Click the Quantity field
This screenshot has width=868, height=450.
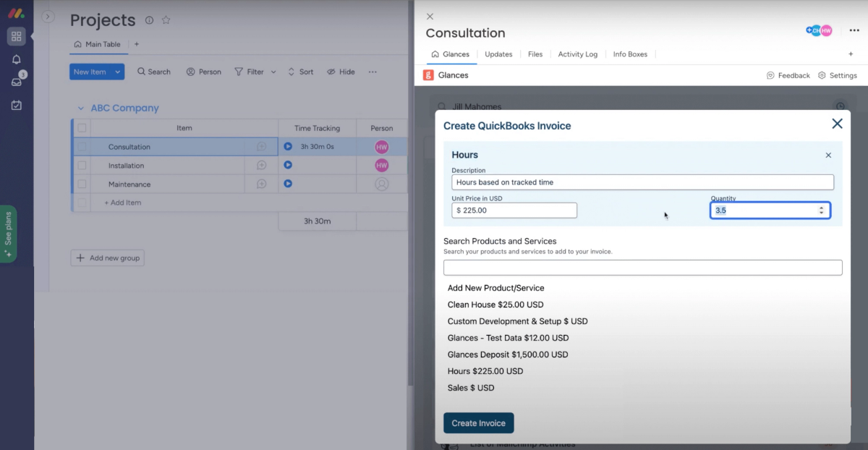pyautogui.click(x=770, y=211)
